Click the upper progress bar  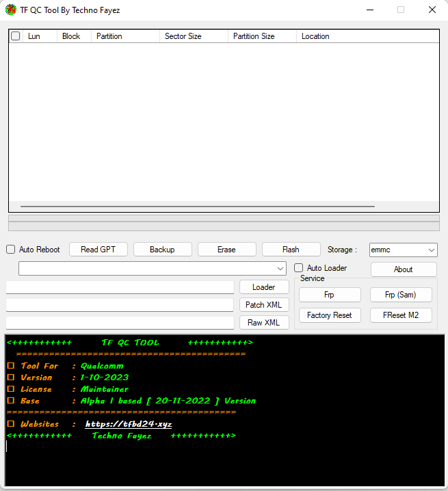pyautogui.click(x=224, y=218)
